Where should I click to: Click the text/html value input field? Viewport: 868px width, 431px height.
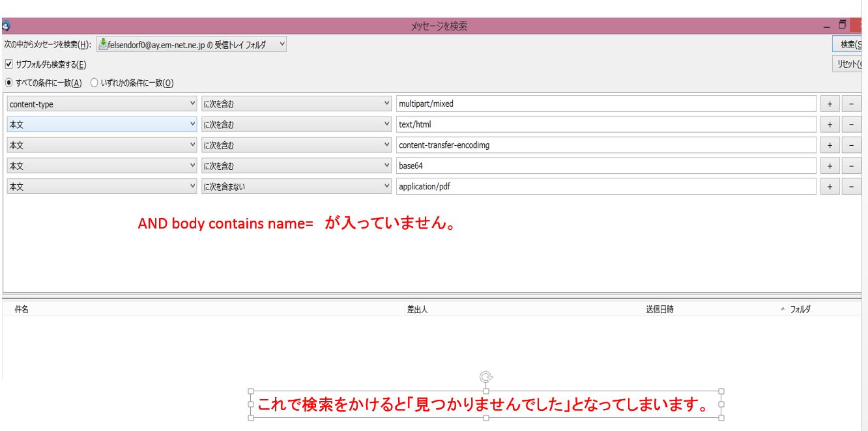coord(605,125)
